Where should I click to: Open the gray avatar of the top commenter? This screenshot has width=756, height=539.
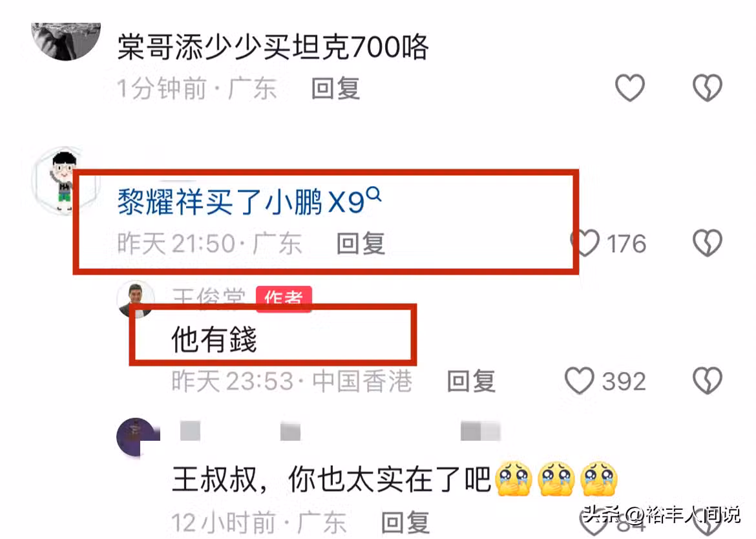66,41
